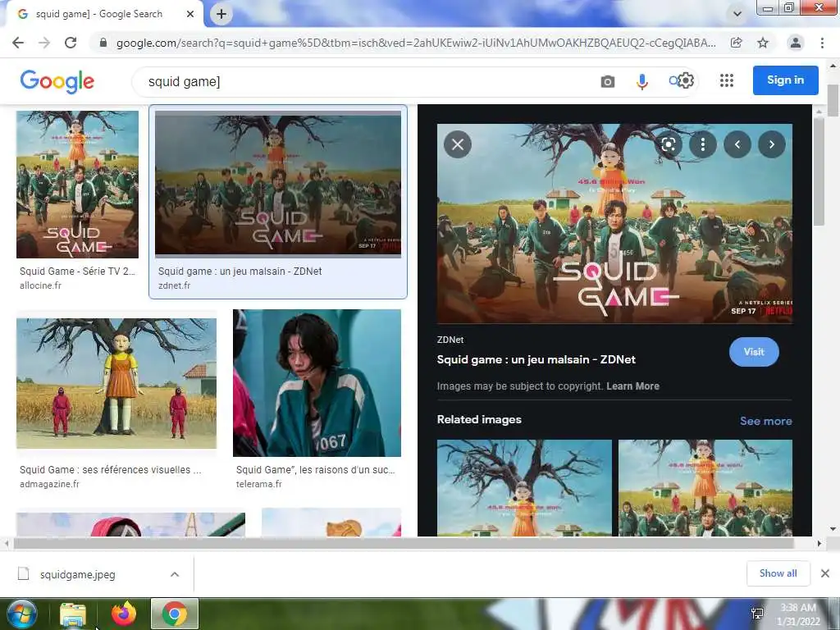Open the Google apps grid

(727, 80)
